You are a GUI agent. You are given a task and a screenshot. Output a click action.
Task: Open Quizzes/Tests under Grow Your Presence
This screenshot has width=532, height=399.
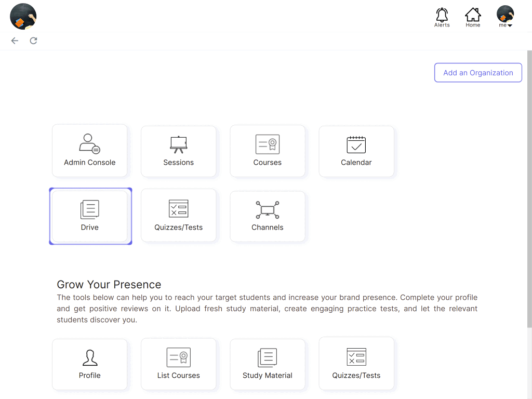click(x=356, y=363)
